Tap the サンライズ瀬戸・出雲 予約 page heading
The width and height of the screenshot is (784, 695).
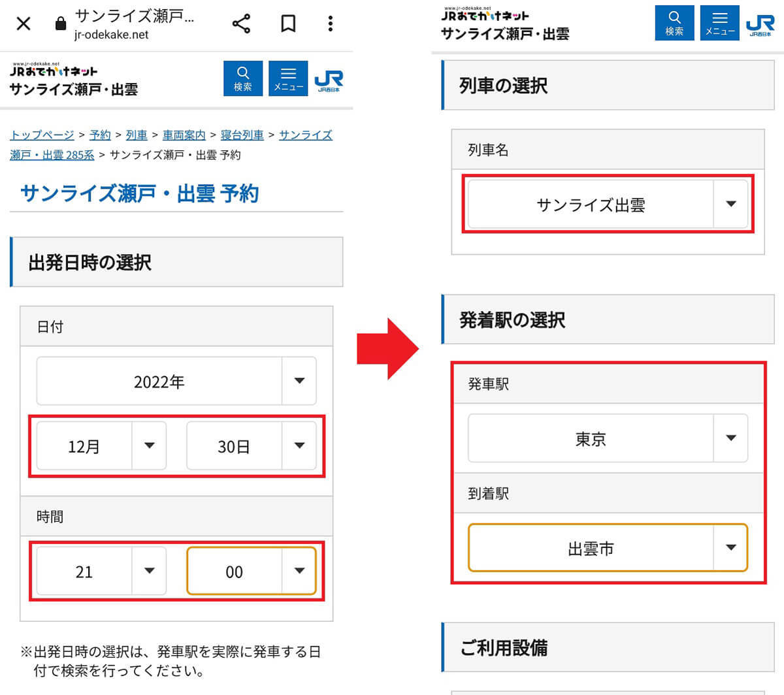click(140, 193)
